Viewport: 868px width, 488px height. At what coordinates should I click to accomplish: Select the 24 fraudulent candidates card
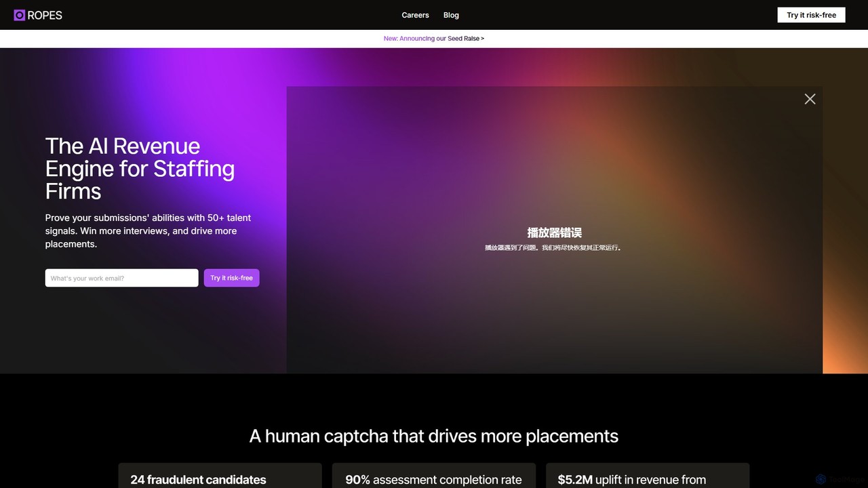click(220, 476)
